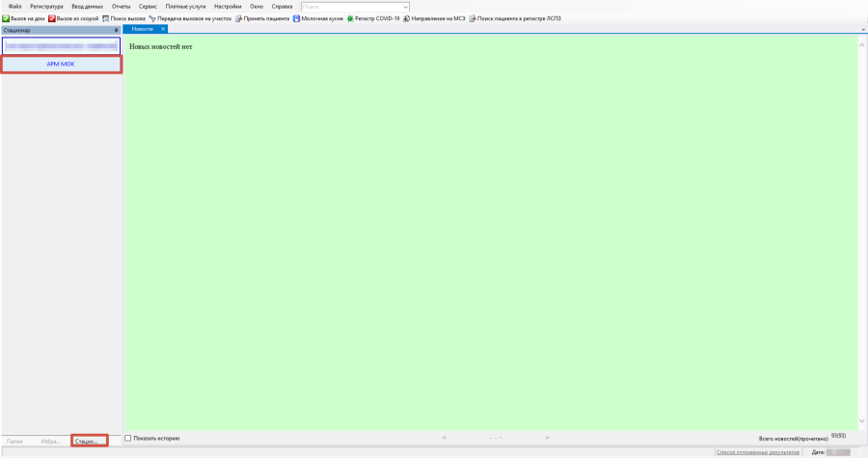This screenshot has width=868, height=458.
Task: Open the 'Отчеты' menu
Action: point(121,7)
